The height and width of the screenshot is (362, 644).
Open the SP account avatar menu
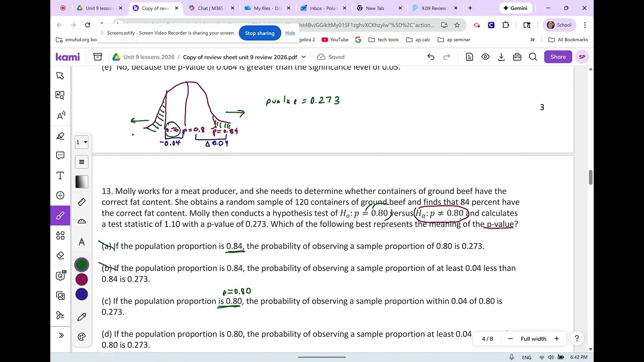point(582,57)
